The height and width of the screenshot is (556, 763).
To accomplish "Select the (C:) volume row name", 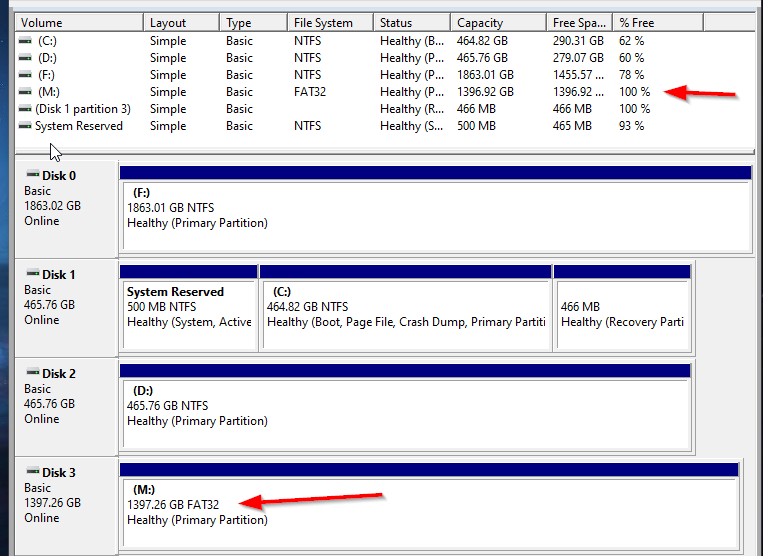I will 47,41.
